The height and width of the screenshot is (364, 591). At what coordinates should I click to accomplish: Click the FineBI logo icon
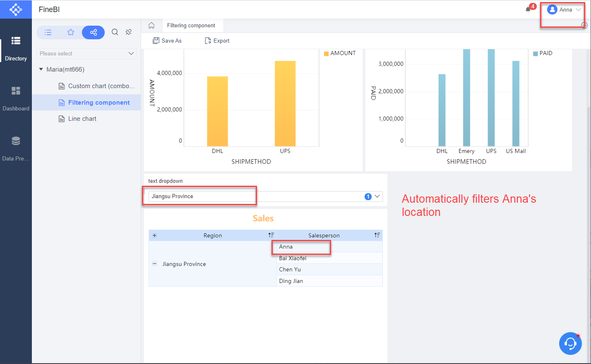(x=16, y=9)
